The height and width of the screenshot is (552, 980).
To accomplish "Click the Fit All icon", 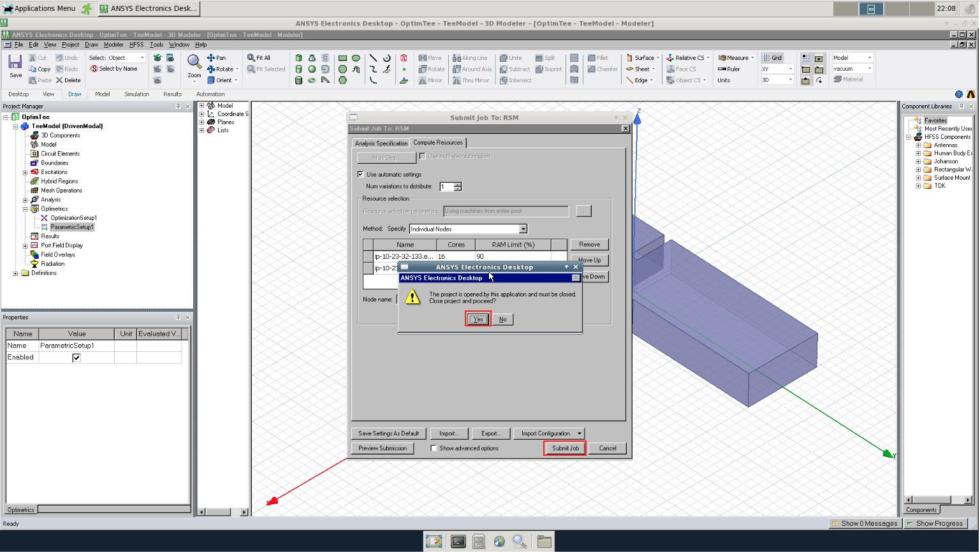I will coord(251,58).
